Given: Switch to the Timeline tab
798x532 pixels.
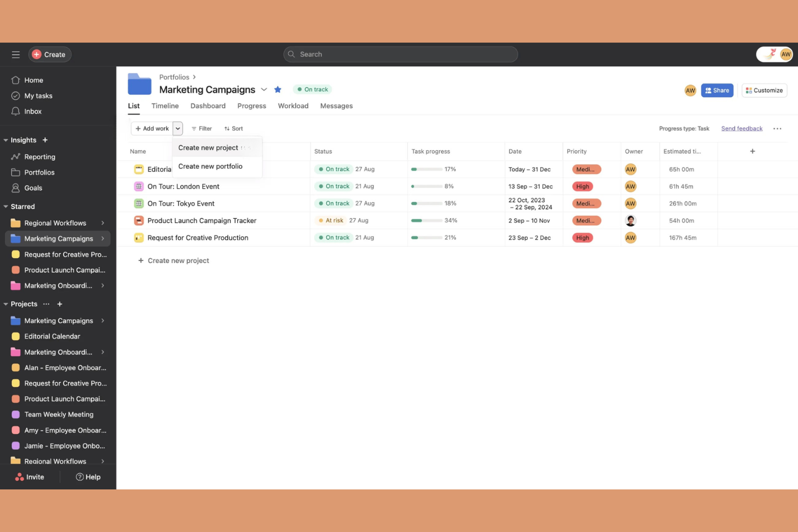Looking at the screenshot, I should pyautogui.click(x=165, y=106).
